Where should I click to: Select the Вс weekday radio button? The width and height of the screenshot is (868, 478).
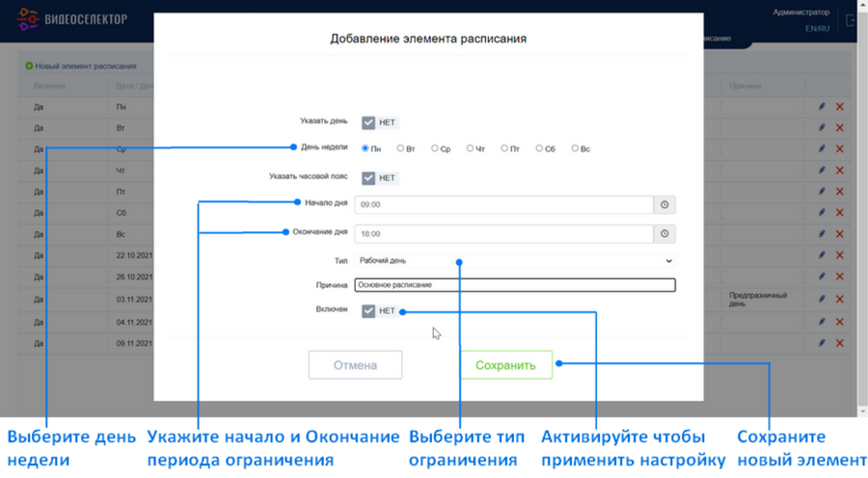pyautogui.click(x=575, y=148)
